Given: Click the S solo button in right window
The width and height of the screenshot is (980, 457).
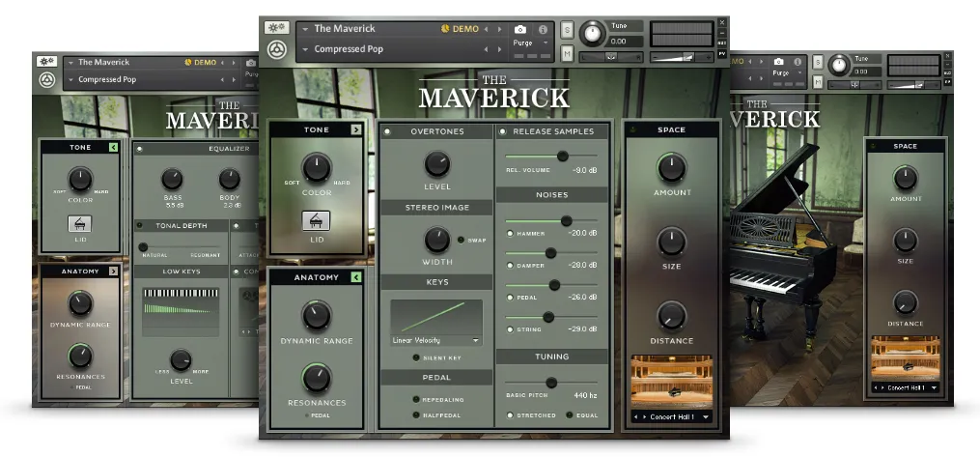Looking at the screenshot, I should [x=818, y=62].
